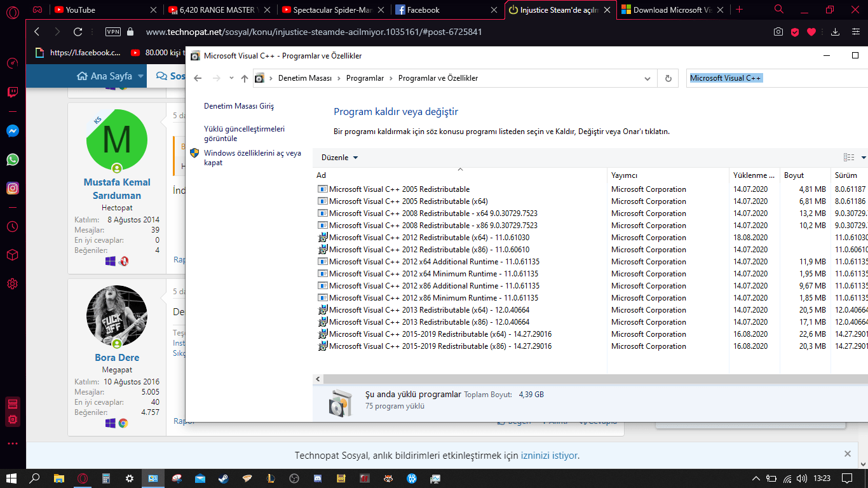Open GX Control speedometer icon in sidebar
The width and height of the screenshot is (868, 488).
pos(13,63)
